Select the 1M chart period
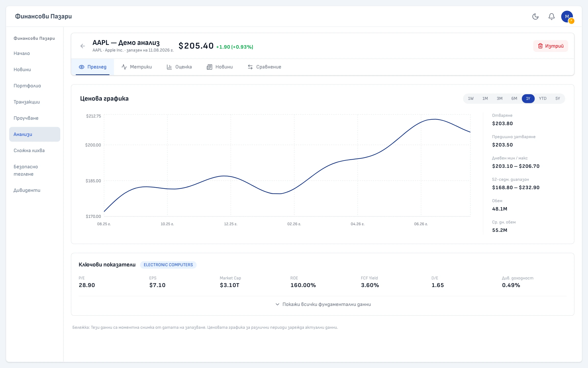588x368 pixels. click(x=485, y=98)
